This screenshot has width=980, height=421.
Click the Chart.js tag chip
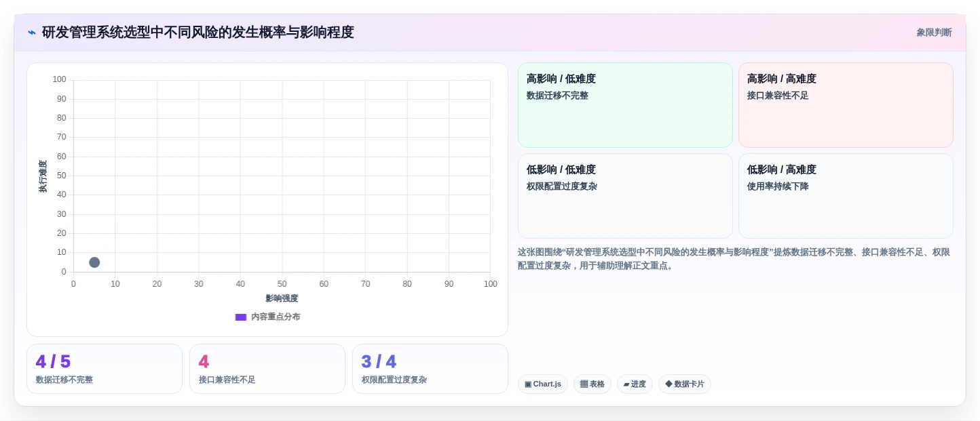543,384
